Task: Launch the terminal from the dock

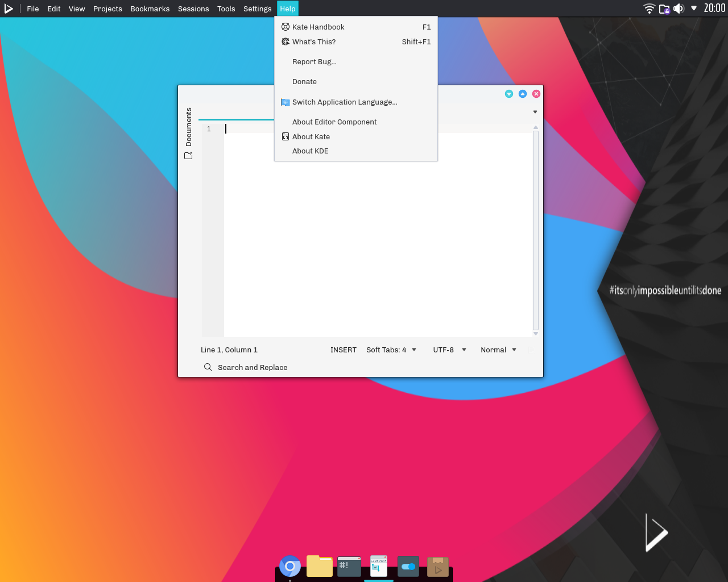Action: point(349,567)
